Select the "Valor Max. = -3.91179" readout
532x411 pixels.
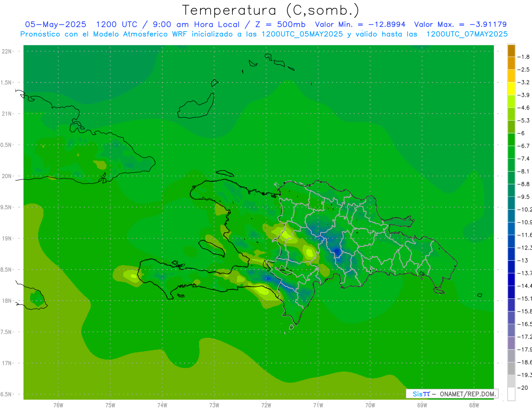[x=460, y=24]
